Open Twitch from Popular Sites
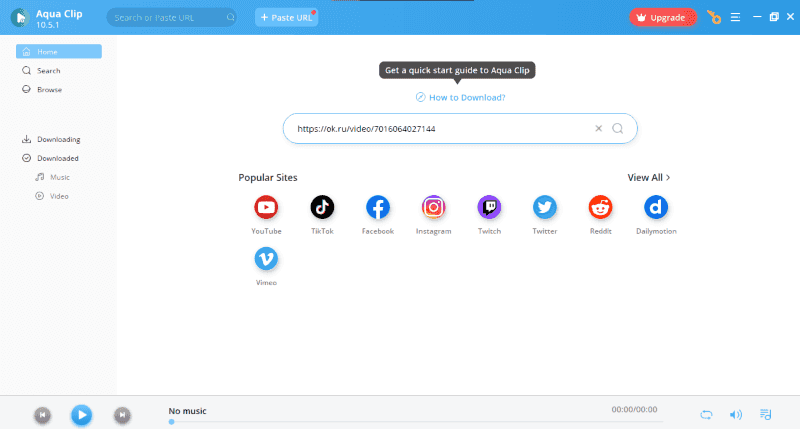This screenshot has height=429, width=800. click(x=489, y=207)
